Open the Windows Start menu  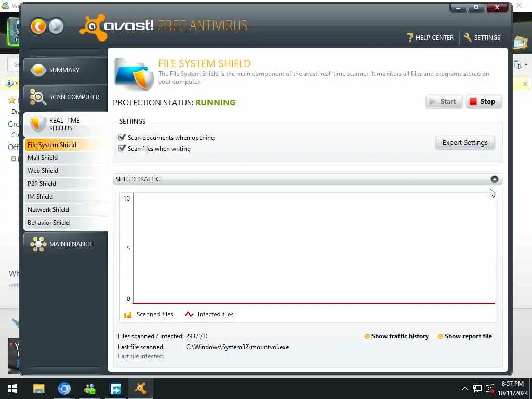(12, 389)
